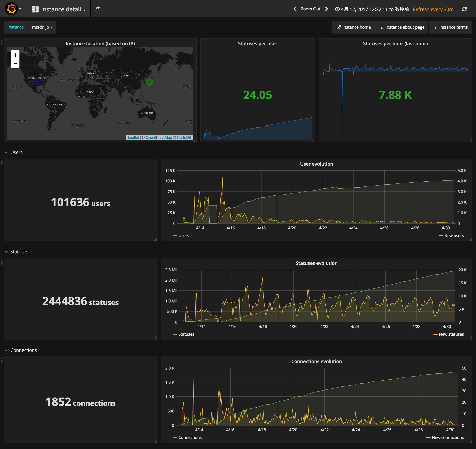
Task: Toggle New connections series in legend
Action: [x=447, y=437]
